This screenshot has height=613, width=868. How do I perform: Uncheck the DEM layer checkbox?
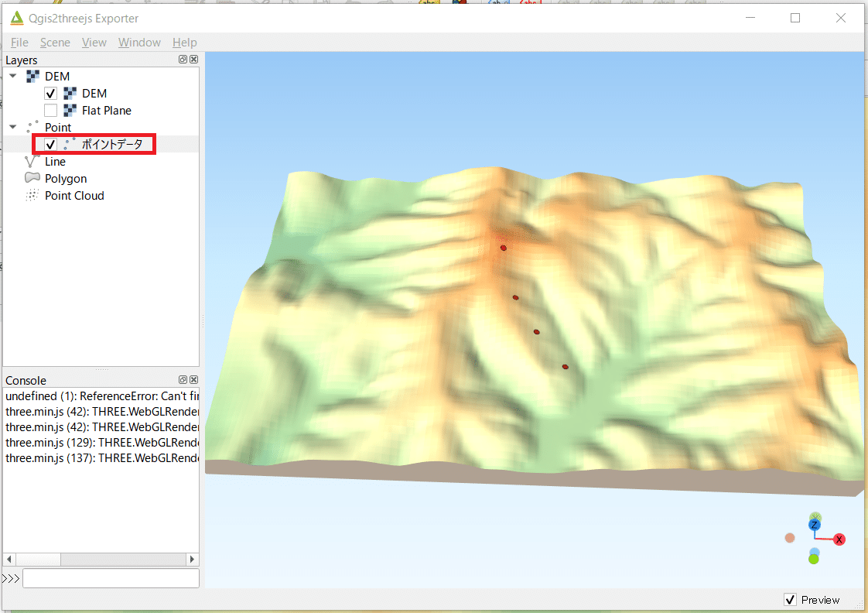point(50,94)
